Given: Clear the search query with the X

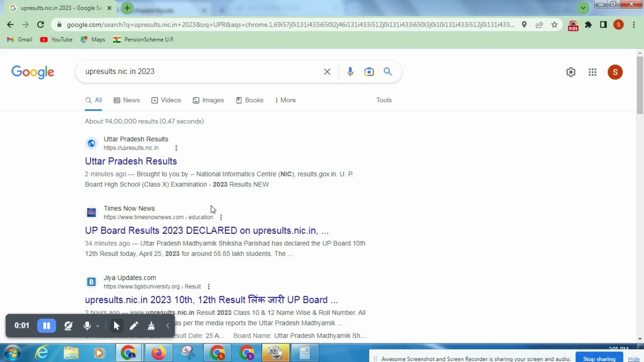Looking at the screenshot, I should point(327,71).
